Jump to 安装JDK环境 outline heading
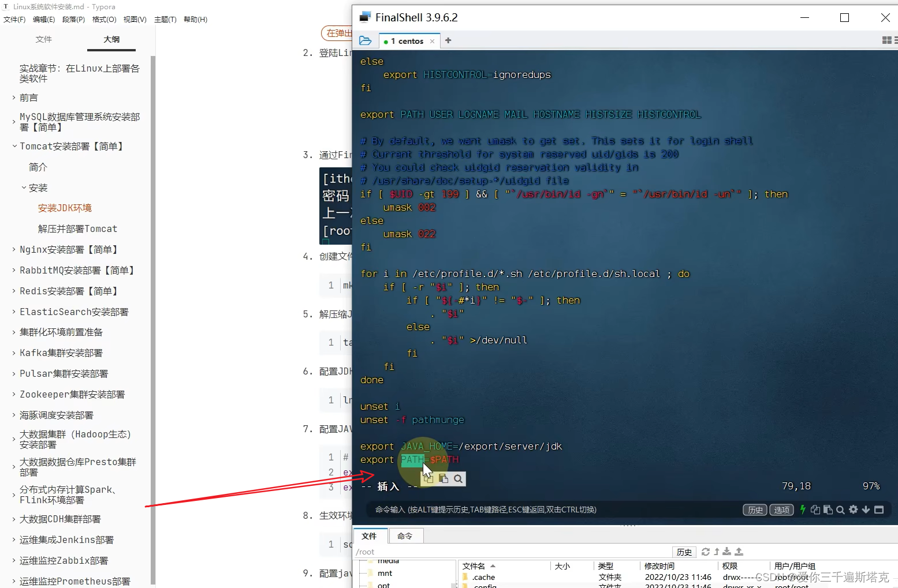The height and width of the screenshot is (588, 898). [x=65, y=208]
